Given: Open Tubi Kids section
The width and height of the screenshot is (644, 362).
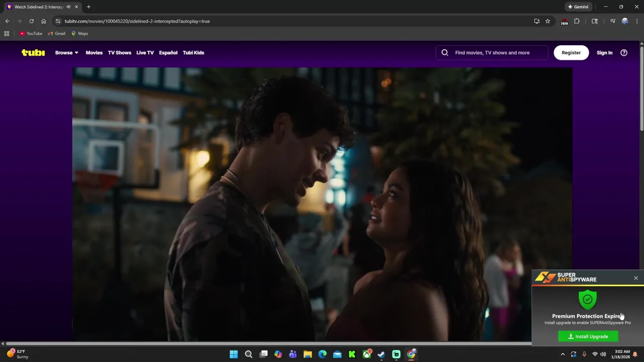Looking at the screenshot, I should (x=193, y=52).
